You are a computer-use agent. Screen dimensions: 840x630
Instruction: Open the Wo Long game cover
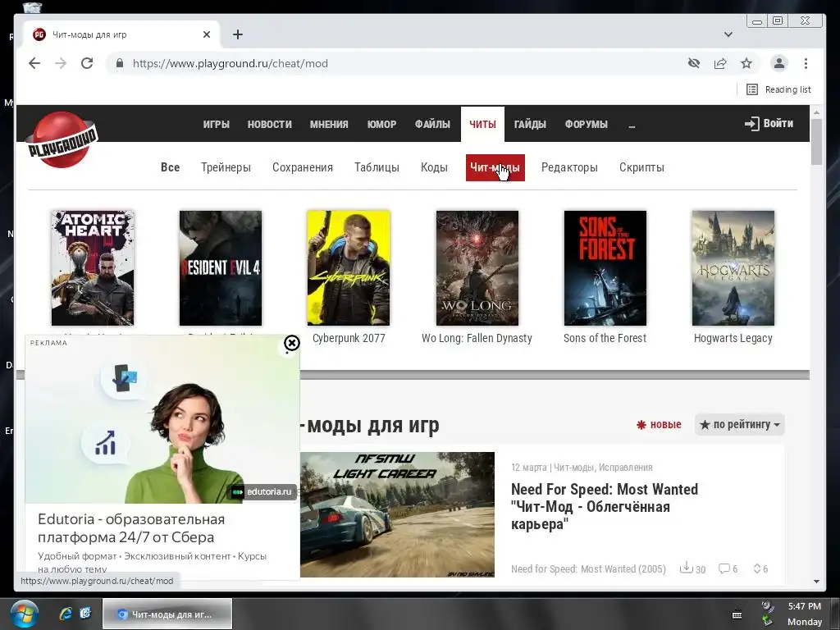(477, 268)
